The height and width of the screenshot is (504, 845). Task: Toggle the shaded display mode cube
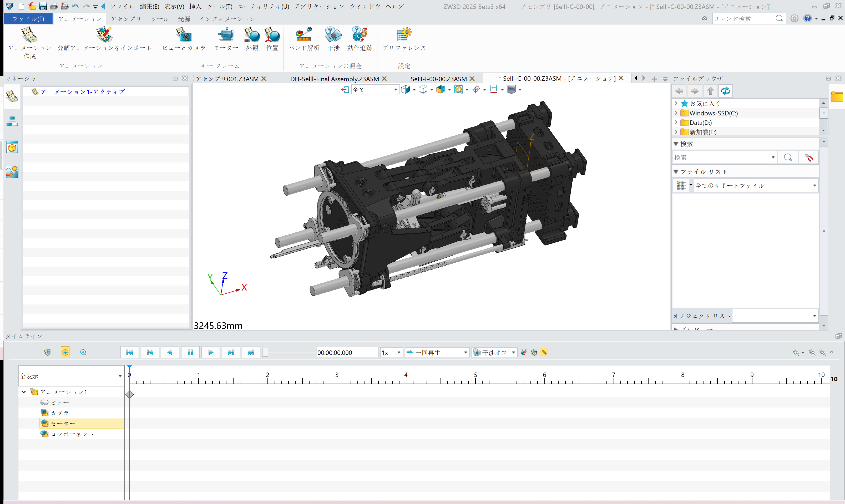coord(405,89)
